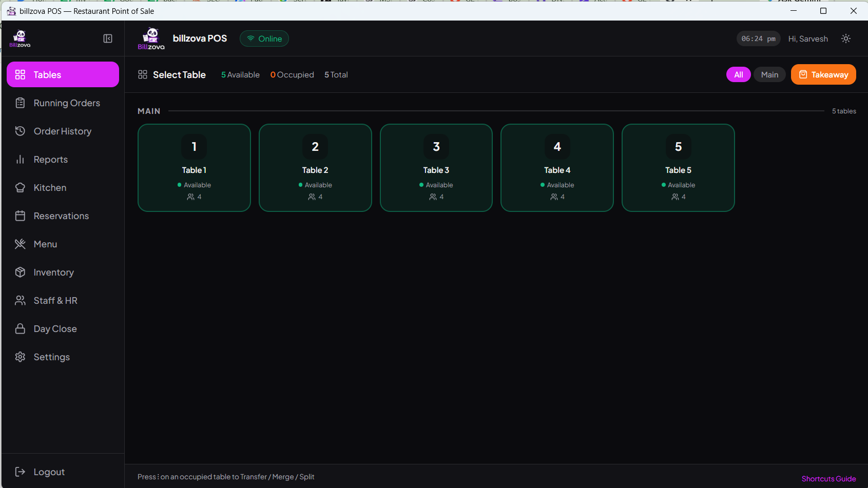Select Table 4 card
Image resolution: width=868 pixels, height=488 pixels.
557,168
